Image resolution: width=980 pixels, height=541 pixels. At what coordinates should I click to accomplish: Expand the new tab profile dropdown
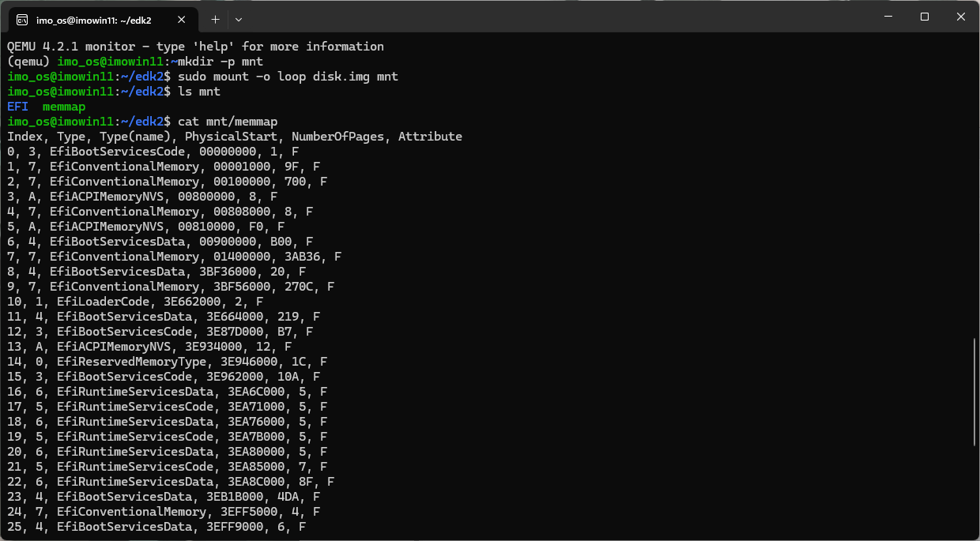tap(239, 19)
